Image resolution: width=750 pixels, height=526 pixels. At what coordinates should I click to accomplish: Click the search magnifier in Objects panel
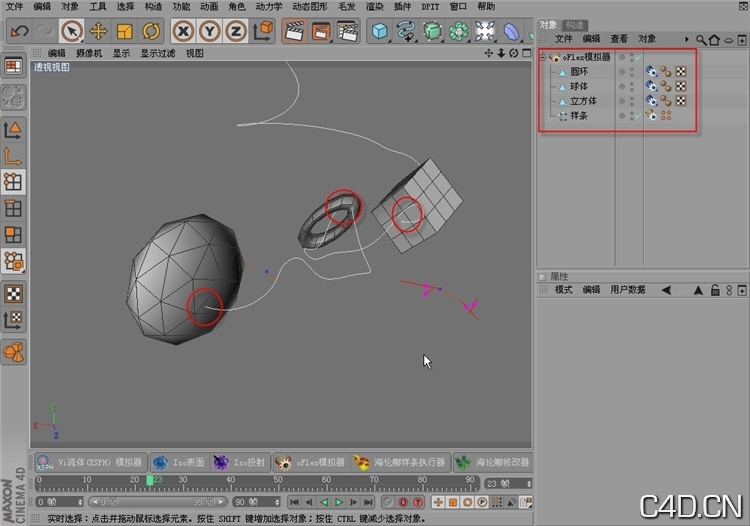(701, 39)
